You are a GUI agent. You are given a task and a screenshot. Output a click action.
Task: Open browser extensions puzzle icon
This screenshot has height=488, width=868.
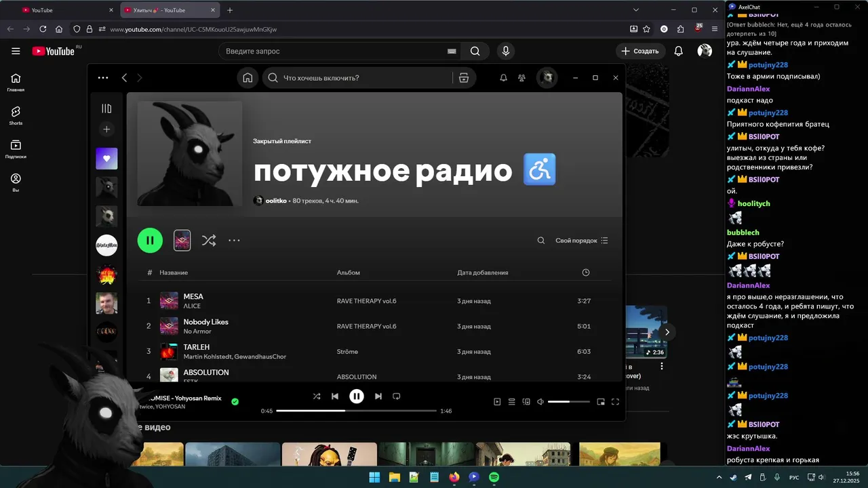tap(681, 29)
